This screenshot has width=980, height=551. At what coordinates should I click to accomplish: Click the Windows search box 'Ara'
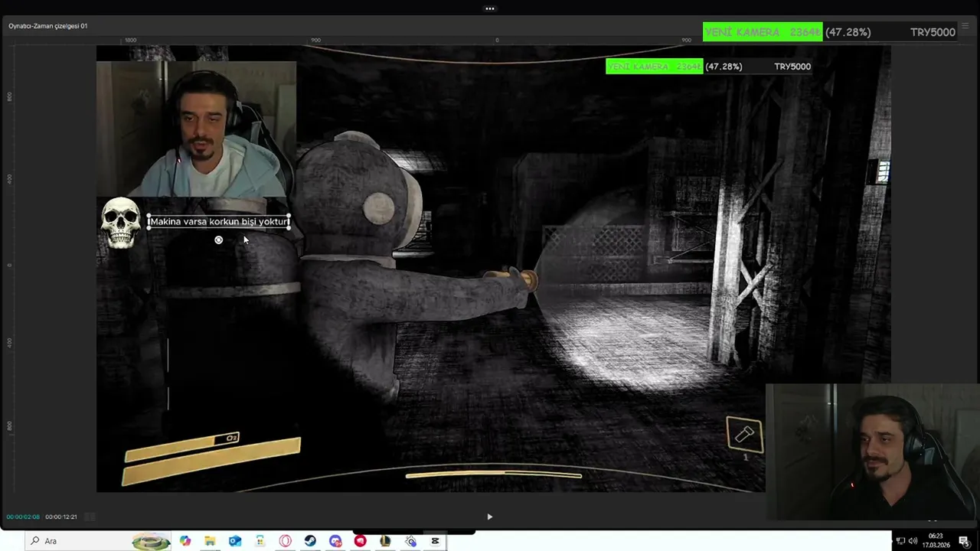pyautogui.click(x=98, y=541)
